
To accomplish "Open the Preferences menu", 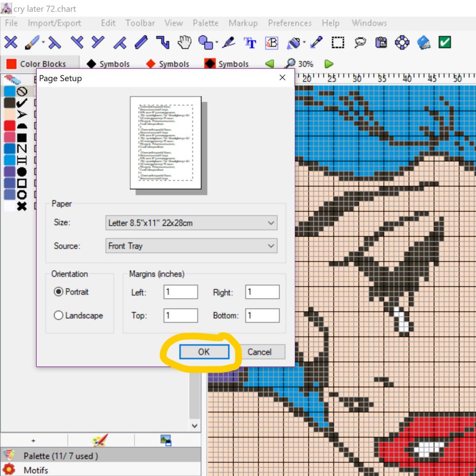I will pyautogui.click(x=290, y=23).
